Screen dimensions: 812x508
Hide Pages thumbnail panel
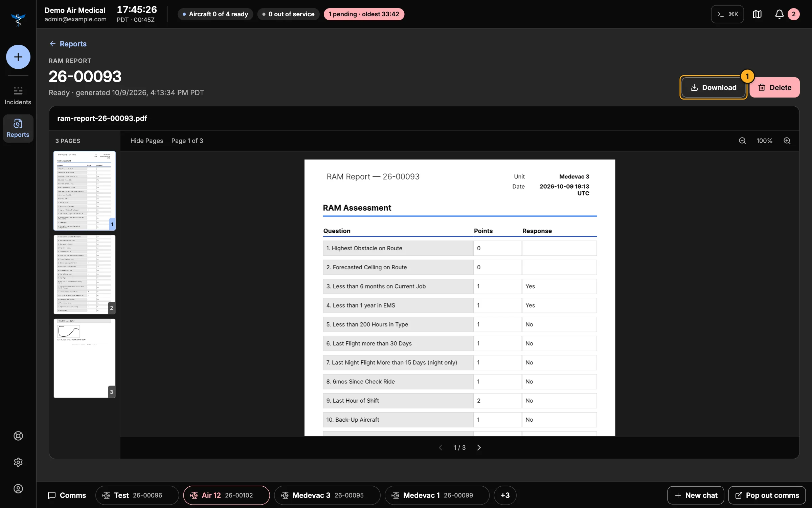coord(146,141)
